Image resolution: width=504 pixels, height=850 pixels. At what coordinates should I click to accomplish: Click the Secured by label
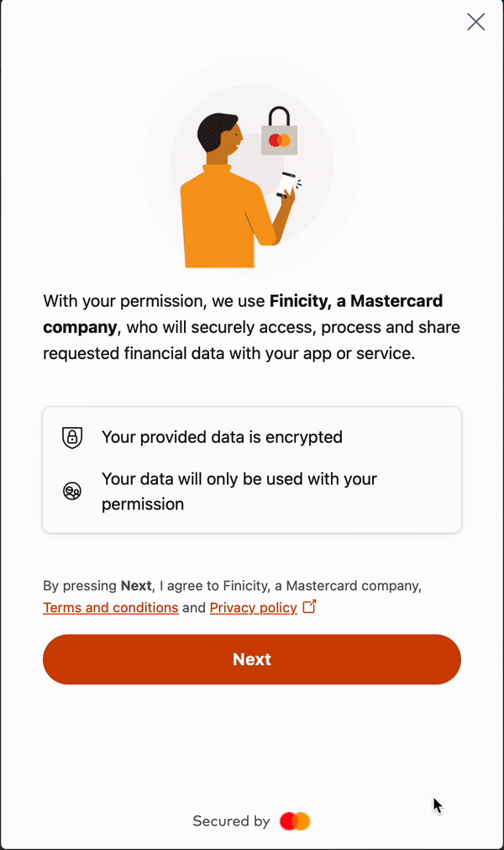point(231,821)
